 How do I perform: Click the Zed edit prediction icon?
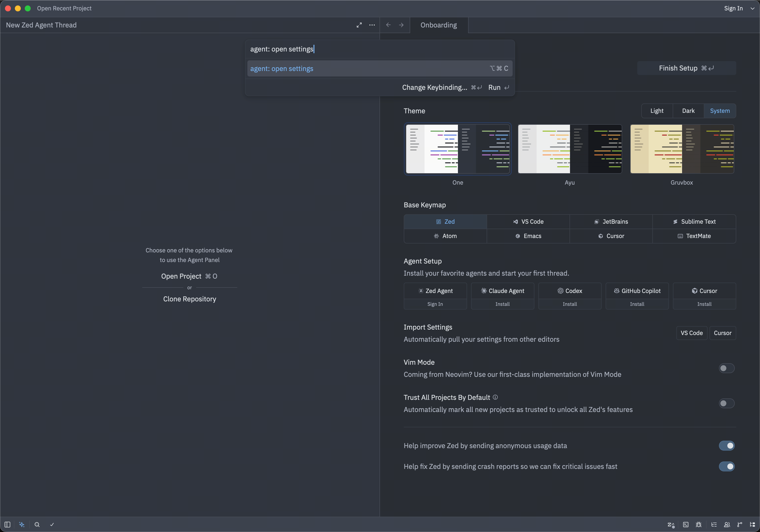671,524
